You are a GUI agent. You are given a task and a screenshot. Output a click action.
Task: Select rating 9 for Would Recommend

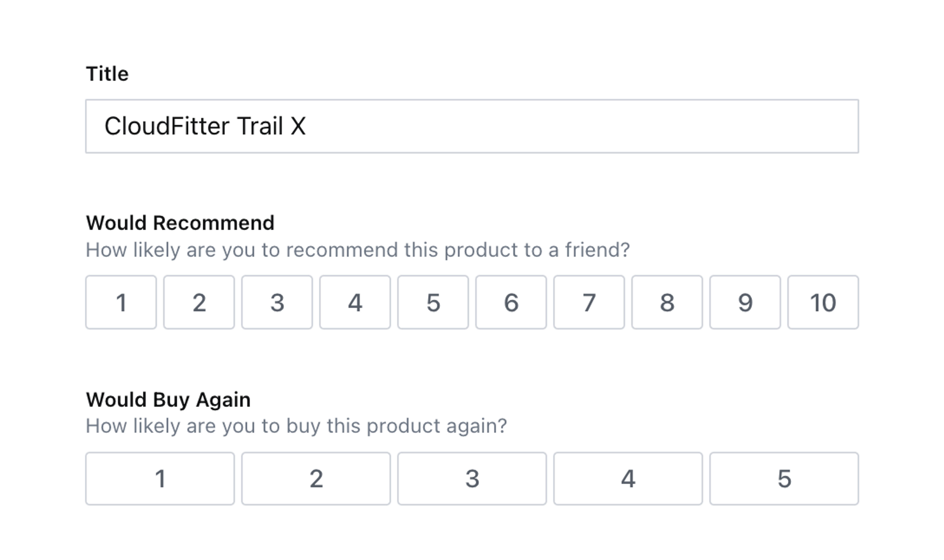click(x=745, y=302)
